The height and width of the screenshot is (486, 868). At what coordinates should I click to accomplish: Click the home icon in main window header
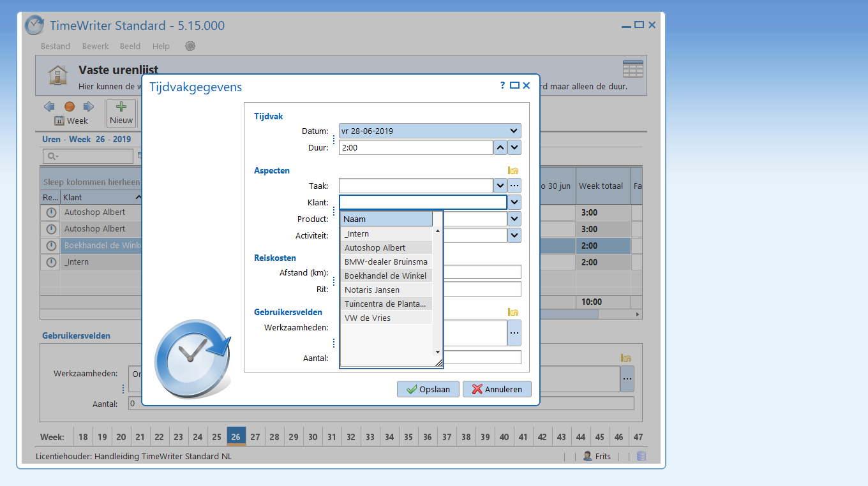pos(58,75)
